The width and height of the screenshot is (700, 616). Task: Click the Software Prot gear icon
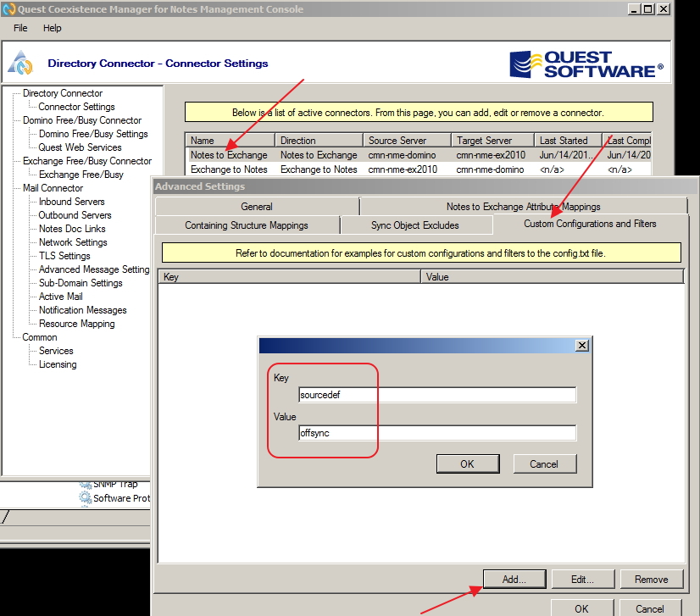coord(85,498)
